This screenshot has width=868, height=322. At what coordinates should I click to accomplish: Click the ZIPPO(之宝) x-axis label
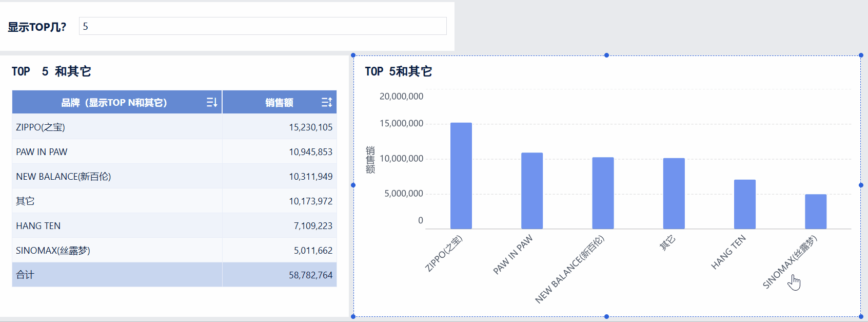coord(444,253)
